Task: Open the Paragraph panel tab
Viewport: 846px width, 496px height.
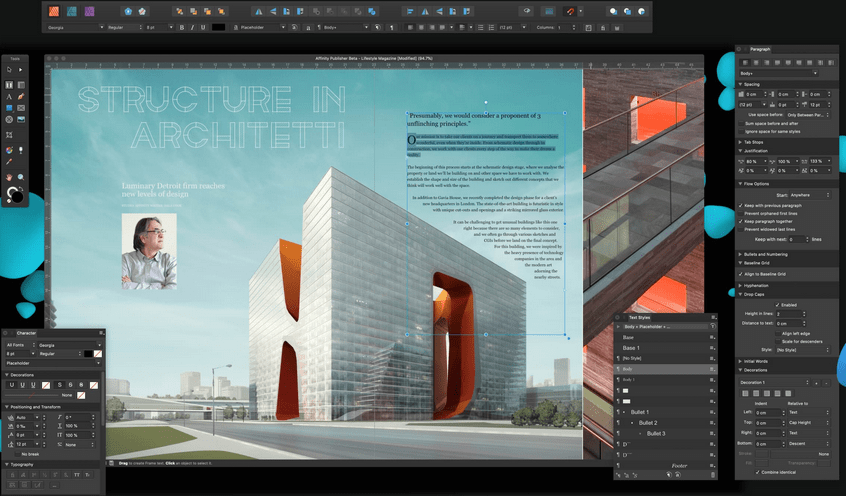Action: (x=760, y=49)
